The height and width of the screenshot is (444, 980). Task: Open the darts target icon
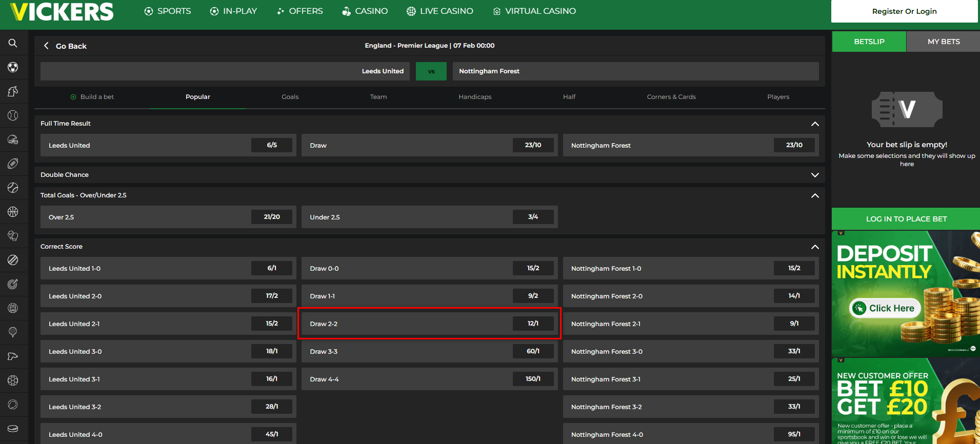tap(13, 284)
